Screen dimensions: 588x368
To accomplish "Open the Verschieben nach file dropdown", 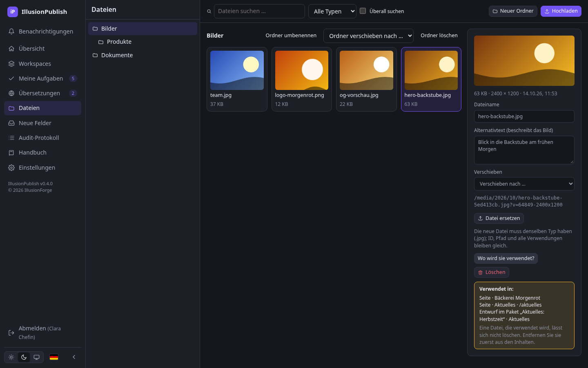I will point(524,184).
